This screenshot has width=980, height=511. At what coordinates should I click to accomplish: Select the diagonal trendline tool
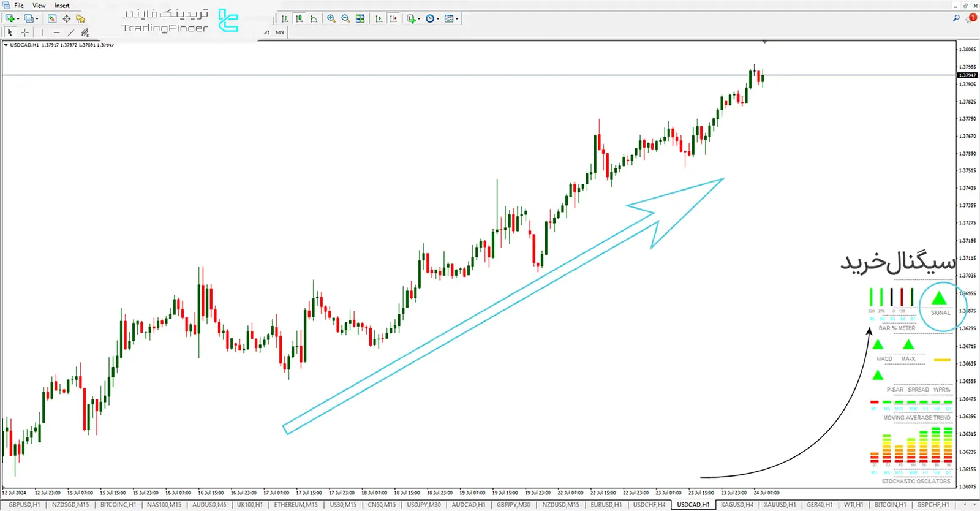tap(70, 32)
